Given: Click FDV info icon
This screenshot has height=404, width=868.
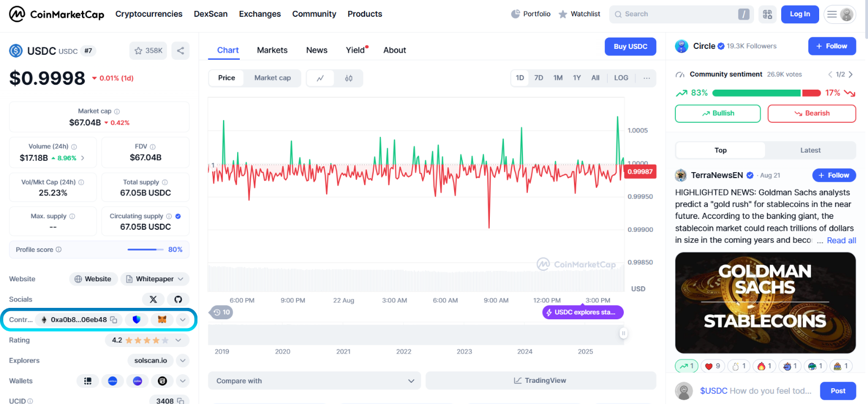Looking at the screenshot, I should pos(153,147).
